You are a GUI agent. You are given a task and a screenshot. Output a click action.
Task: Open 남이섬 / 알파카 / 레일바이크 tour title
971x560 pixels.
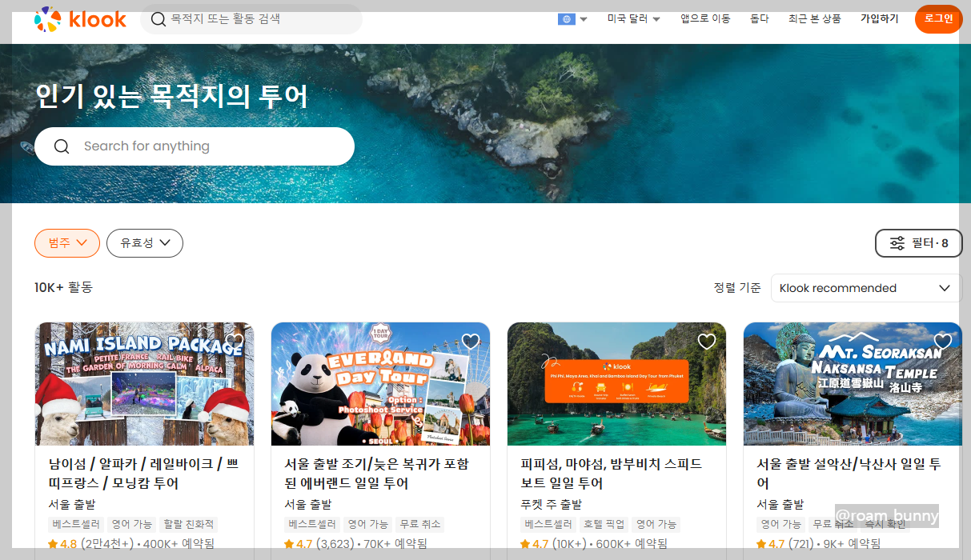pos(143,474)
